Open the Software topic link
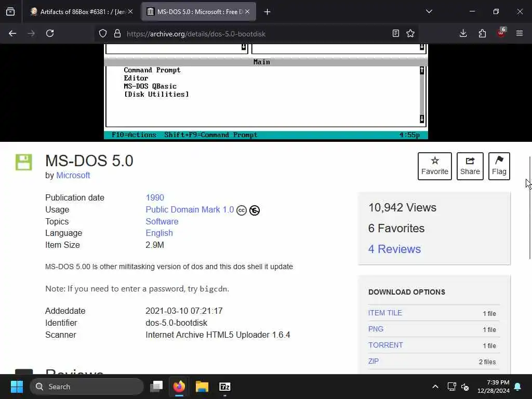Screen dimensions: 532x399 coord(162,221)
